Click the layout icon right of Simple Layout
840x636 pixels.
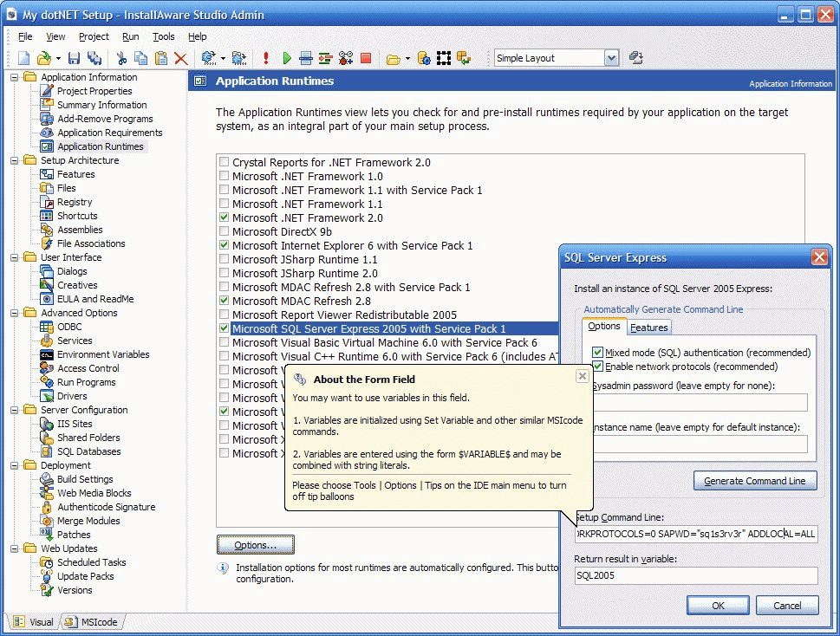coord(636,57)
